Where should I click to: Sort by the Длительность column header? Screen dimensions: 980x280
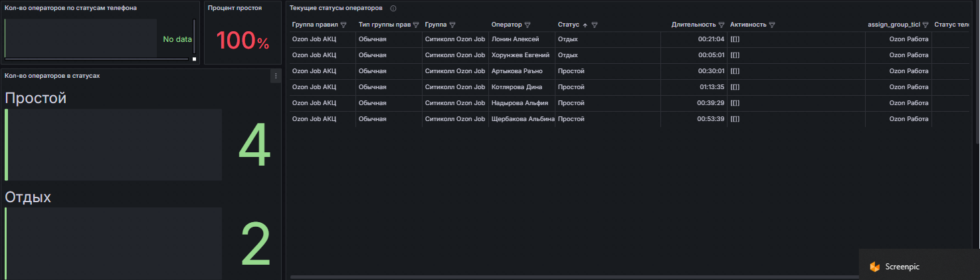click(x=694, y=25)
